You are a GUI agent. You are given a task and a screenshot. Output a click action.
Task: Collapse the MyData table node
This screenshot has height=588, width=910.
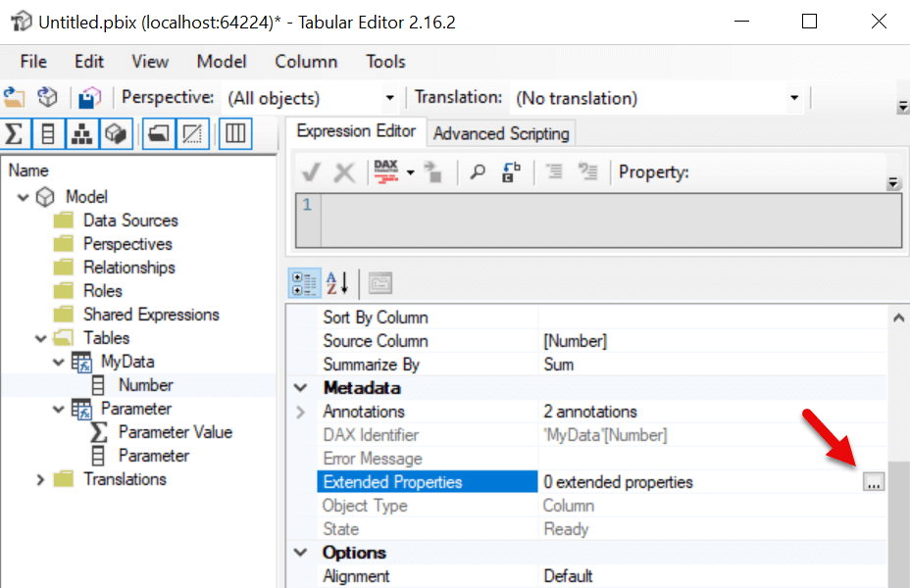click(x=58, y=361)
